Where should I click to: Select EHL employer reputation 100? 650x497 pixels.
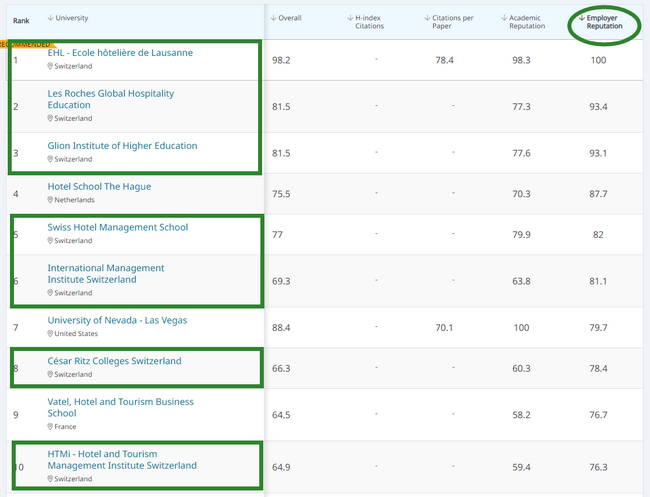tap(598, 60)
